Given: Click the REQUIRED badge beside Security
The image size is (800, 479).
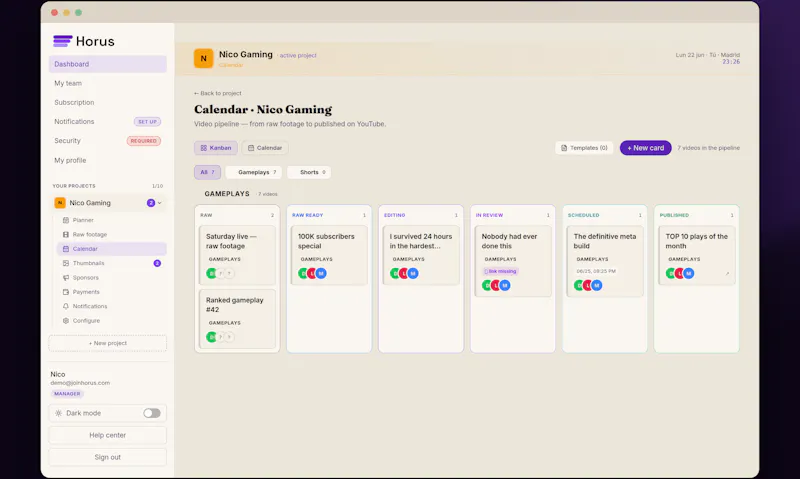Looking at the screenshot, I should [x=143, y=141].
